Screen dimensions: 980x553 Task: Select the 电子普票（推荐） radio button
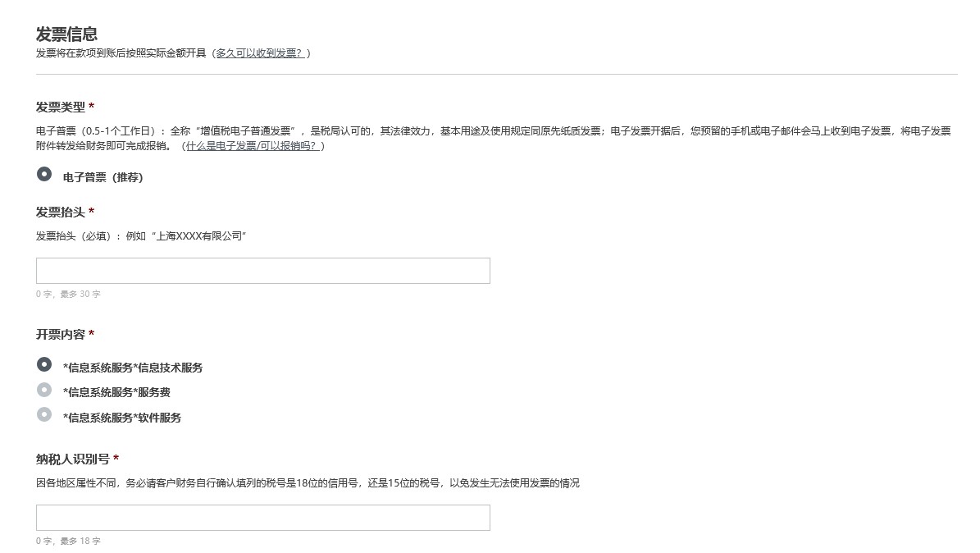coord(44,174)
